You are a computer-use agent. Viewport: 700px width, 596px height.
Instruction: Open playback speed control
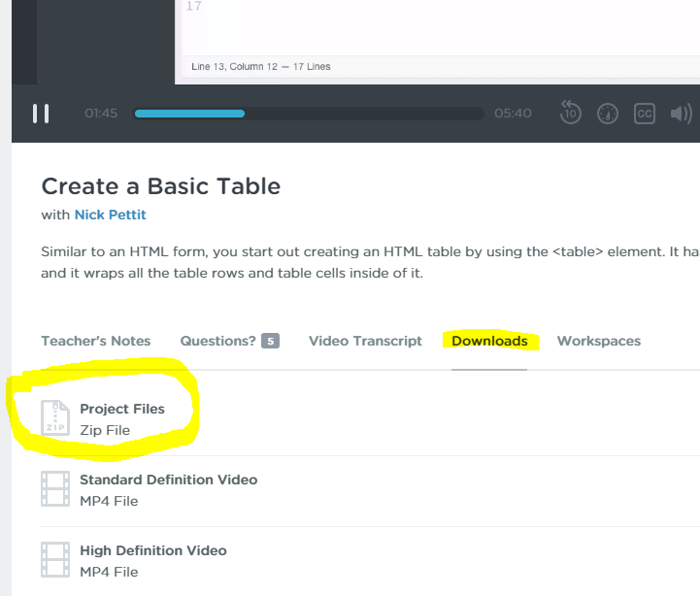(608, 114)
